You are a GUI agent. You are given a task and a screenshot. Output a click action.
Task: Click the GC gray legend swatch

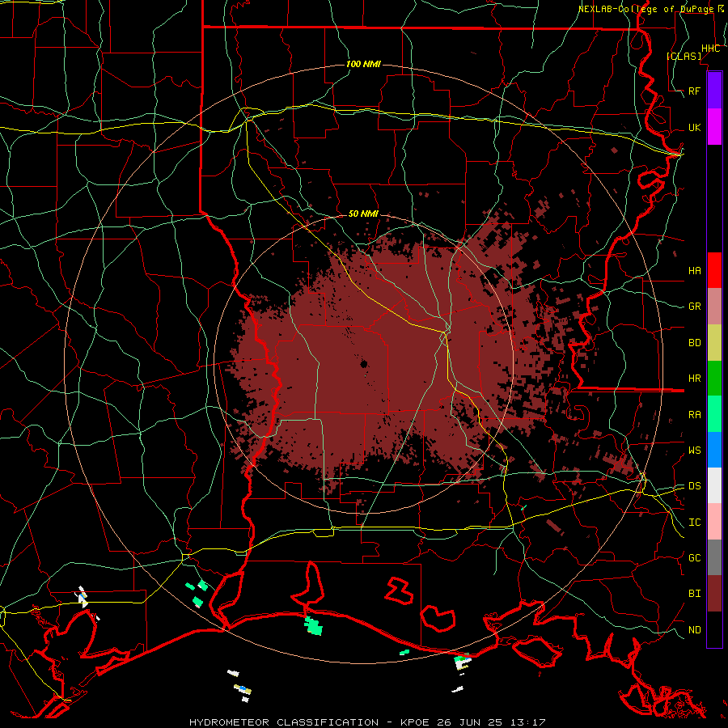tap(714, 557)
